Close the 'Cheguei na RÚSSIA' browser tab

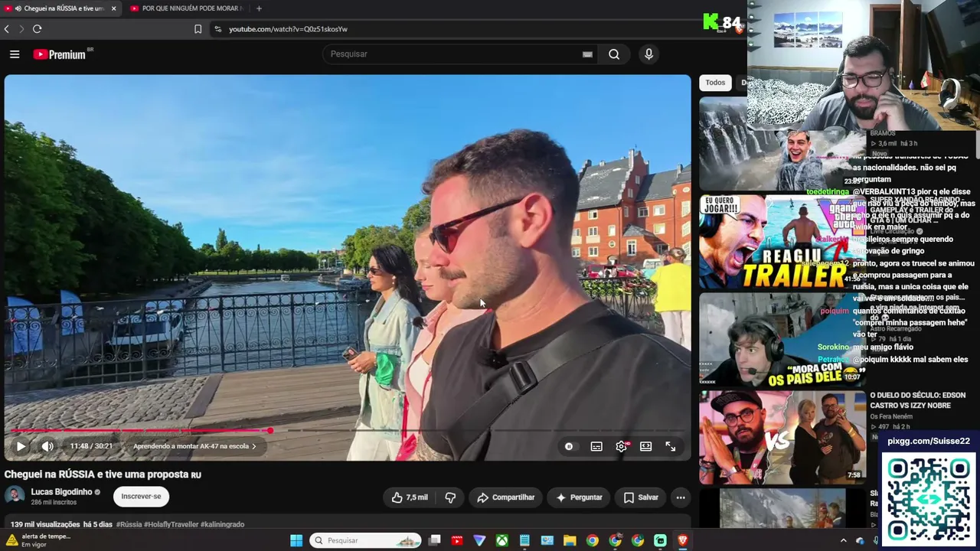pos(113,8)
